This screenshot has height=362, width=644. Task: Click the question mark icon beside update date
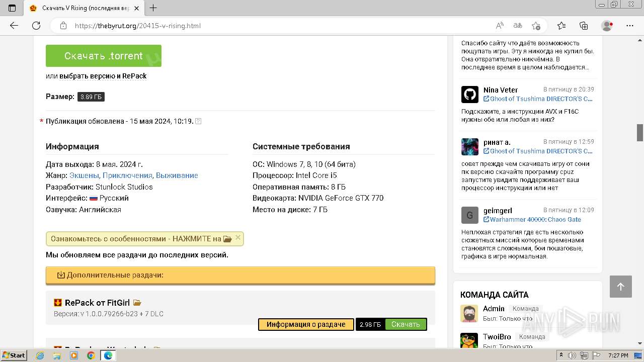pyautogui.click(x=198, y=121)
